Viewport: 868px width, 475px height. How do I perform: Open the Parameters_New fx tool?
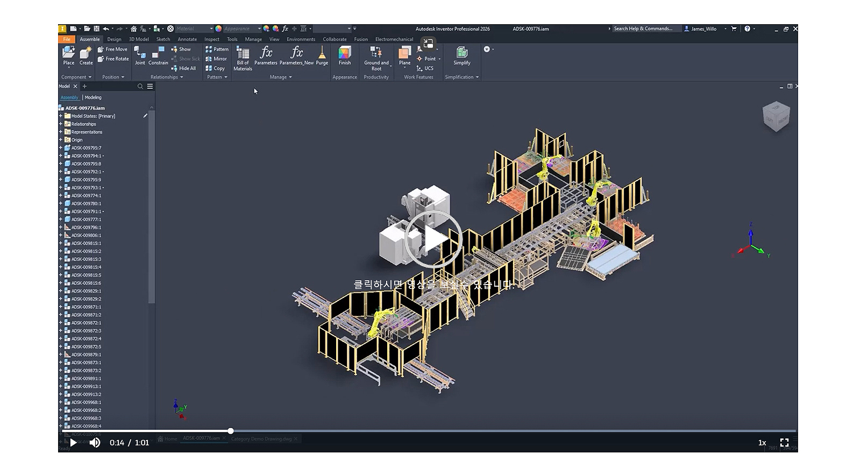click(x=296, y=56)
